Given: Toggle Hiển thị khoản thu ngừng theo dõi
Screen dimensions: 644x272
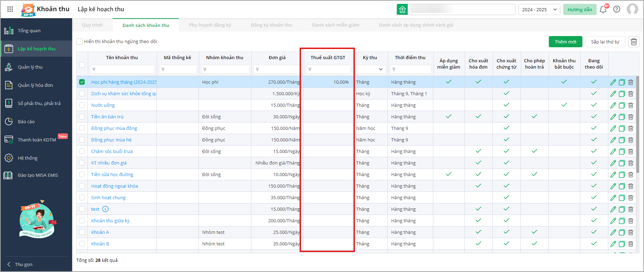Looking at the screenshot, I should point(79,42).
